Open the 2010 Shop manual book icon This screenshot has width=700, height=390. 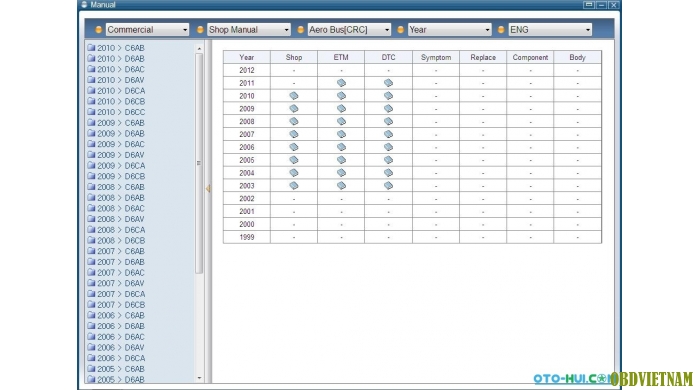pyautogui.click(x=294, y=96)
